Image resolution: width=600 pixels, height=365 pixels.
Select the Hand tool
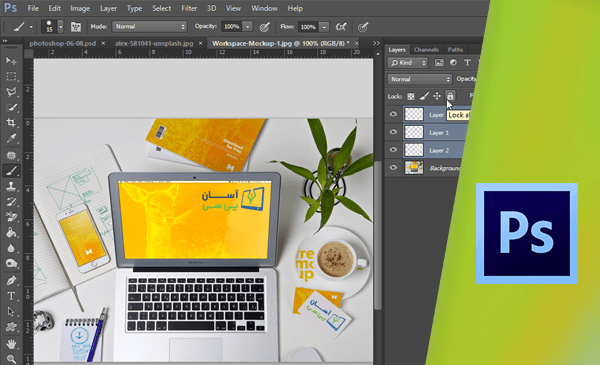tap(11, 344)
